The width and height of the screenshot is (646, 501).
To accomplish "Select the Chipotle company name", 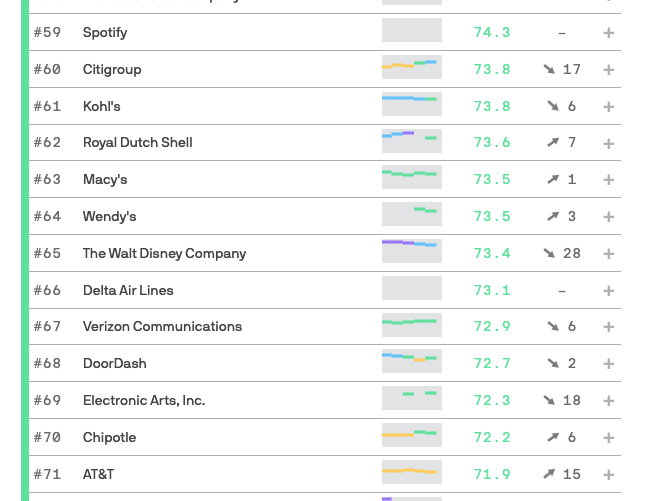I will pos(110,437).
